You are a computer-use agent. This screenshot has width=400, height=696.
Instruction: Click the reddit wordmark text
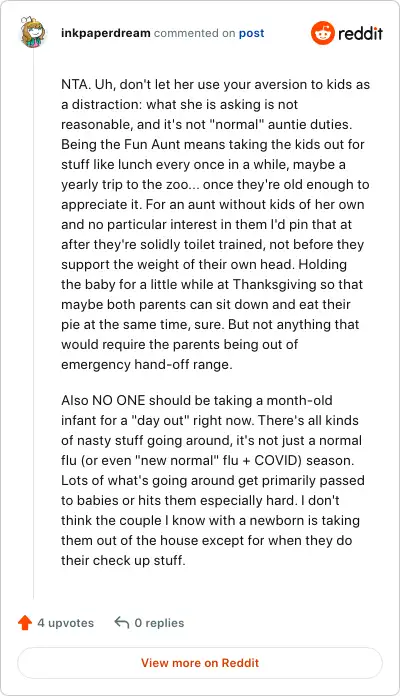point(360,34)
